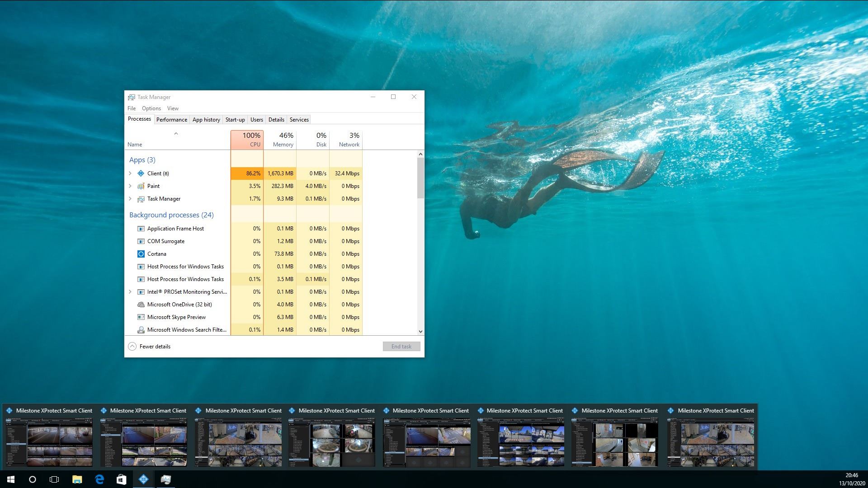
Task: Switch to the Start-up tab
Action: tap(235, 119)
